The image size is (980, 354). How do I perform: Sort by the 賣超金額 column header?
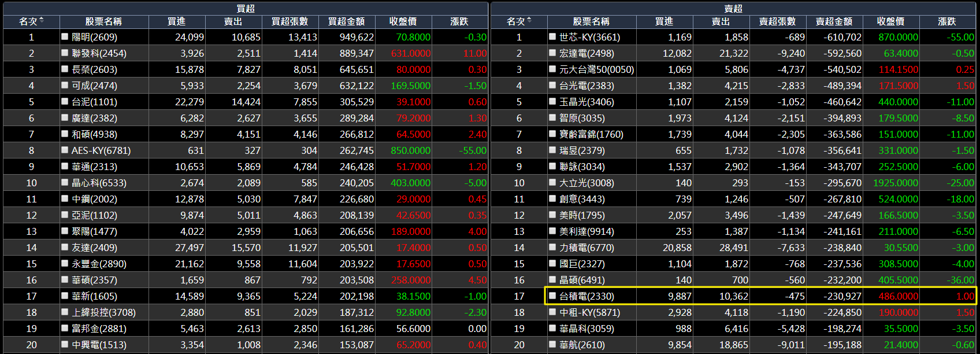(x=834, y=21)
